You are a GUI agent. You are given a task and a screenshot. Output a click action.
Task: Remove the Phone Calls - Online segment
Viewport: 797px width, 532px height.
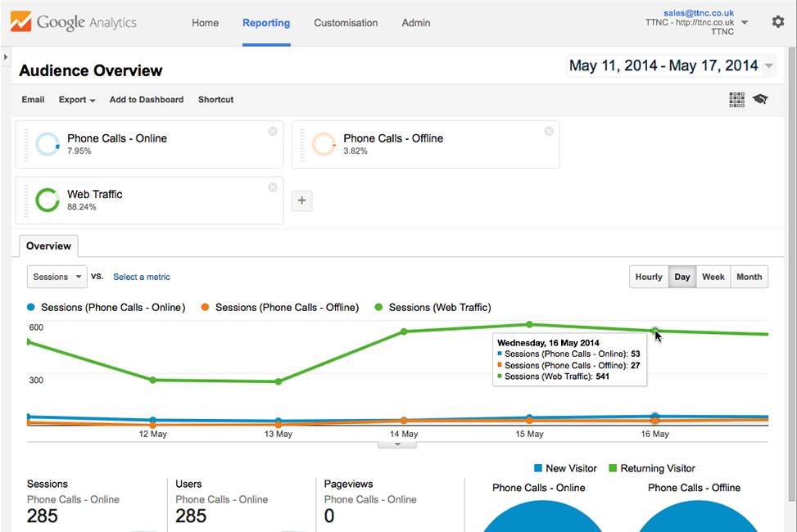click(273, 131)
